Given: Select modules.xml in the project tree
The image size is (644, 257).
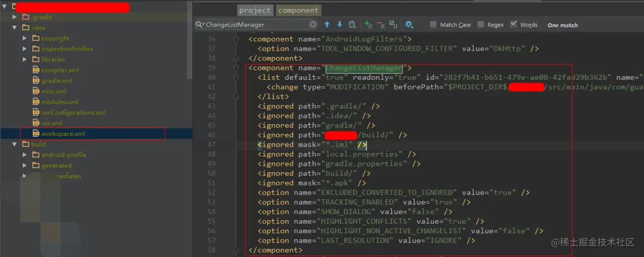Looking at the screenshot, I should click(x=60, y=102).
